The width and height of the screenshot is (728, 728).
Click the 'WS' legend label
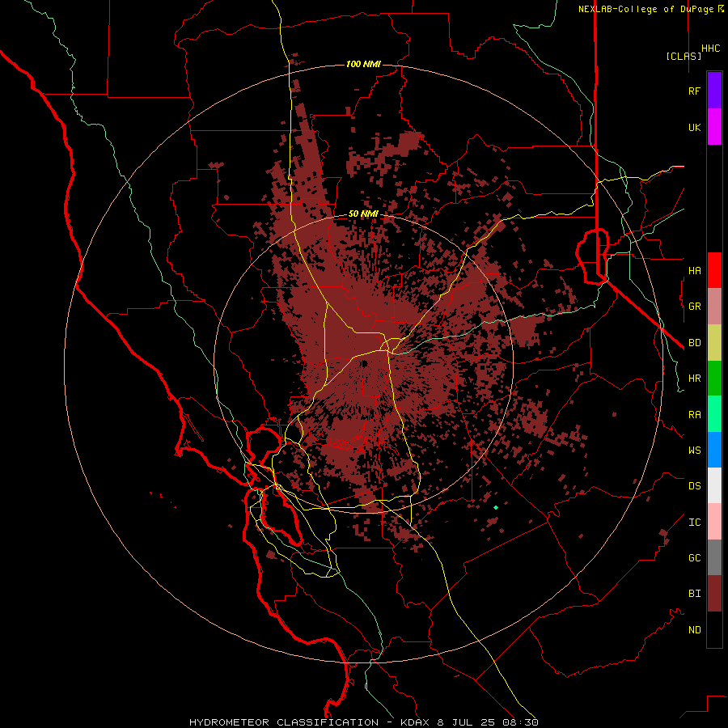[x=694, y=451]
